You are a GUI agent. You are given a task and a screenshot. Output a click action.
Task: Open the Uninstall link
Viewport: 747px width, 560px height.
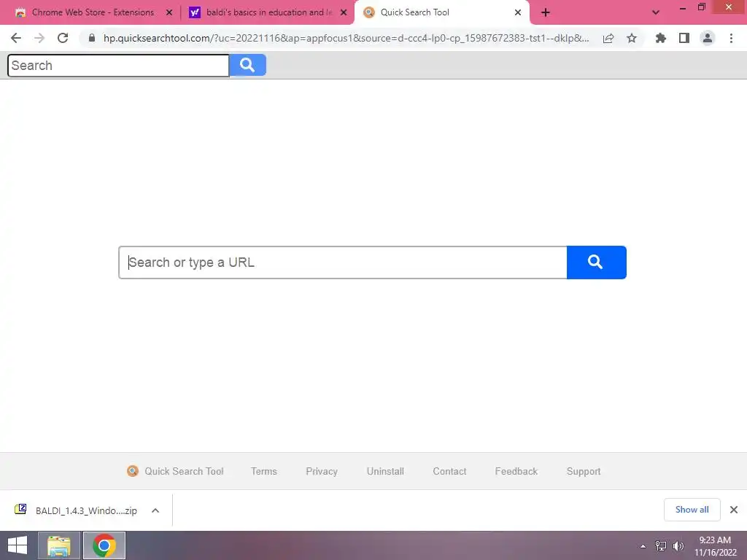point(385,471)
